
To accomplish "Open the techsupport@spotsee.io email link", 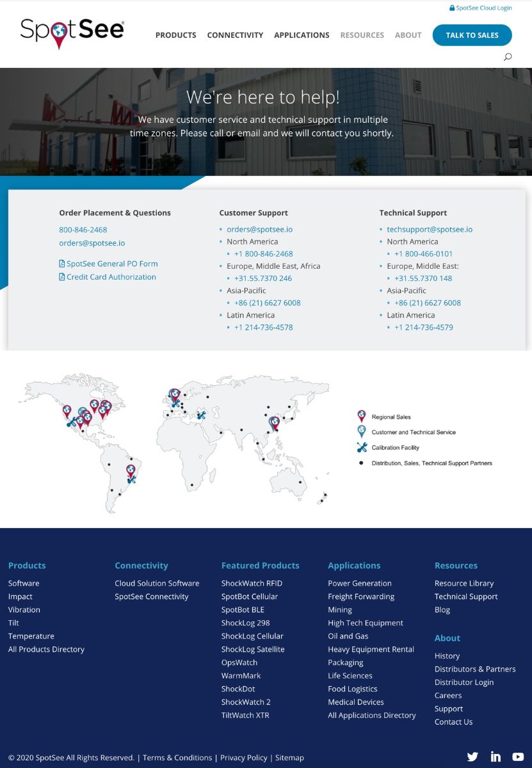I will pos(428,228).
